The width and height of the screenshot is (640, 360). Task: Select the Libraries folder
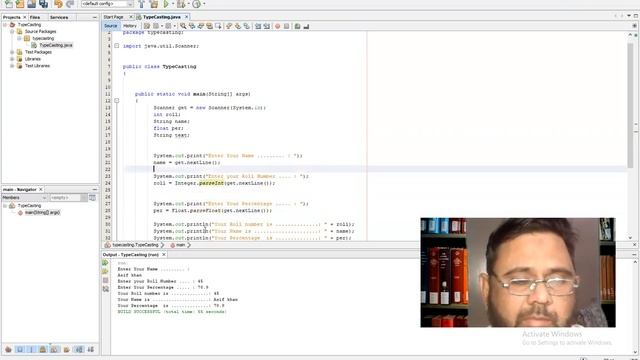point(33,59)
